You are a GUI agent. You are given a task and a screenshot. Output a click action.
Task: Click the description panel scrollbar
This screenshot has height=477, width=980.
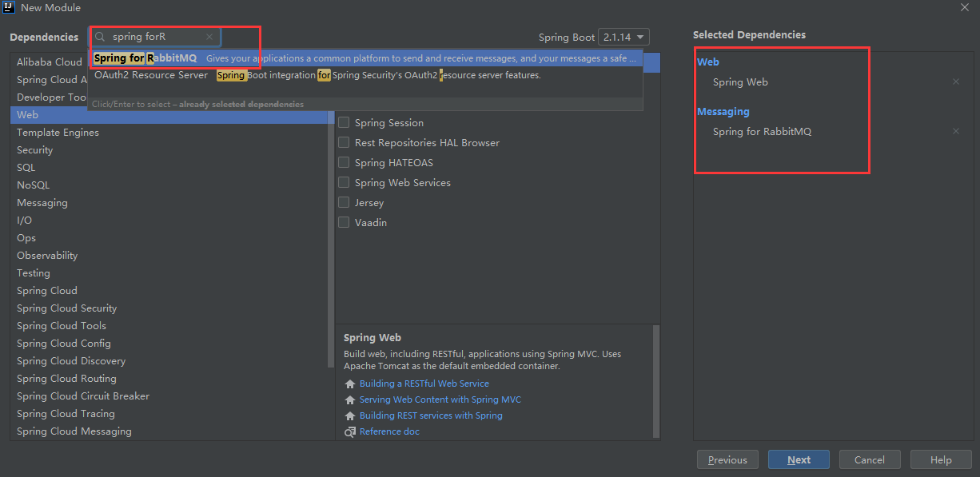click(657, 380)
